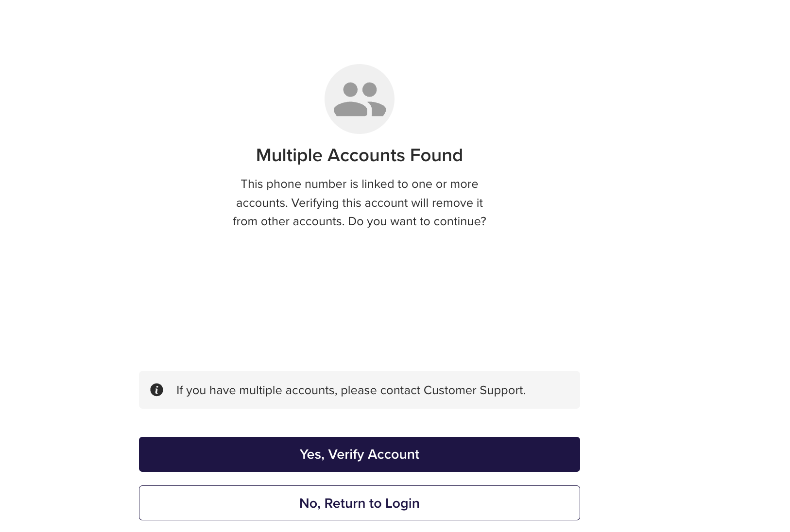Click the black info circle icon
790x532 pixels.
click(x=156, y=390)
